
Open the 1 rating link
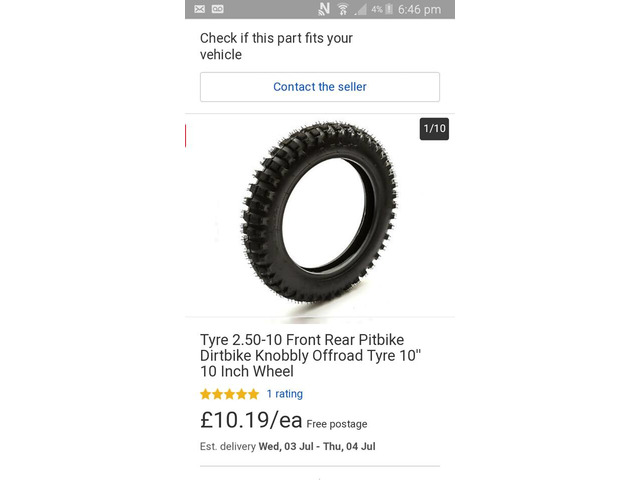[x=284, y=394]
